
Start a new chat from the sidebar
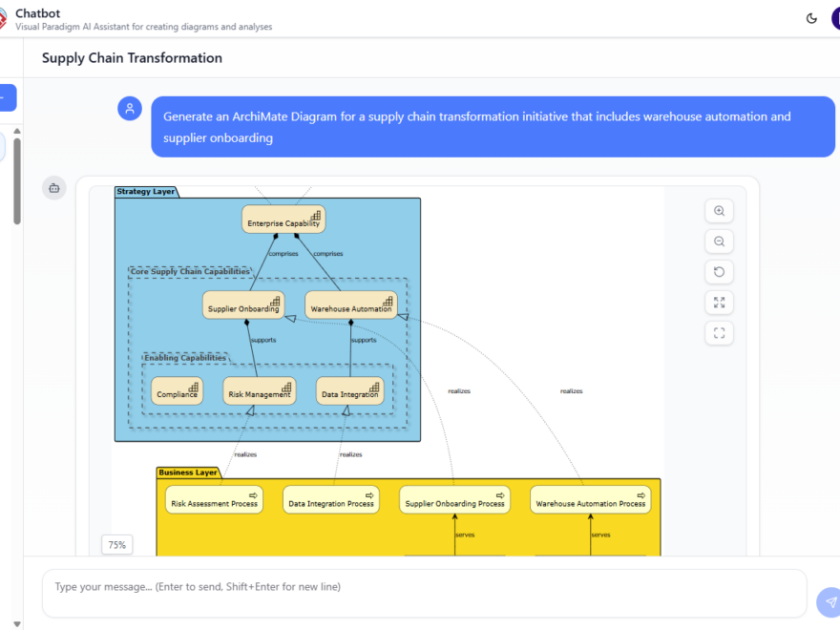pyautogui.click(x=4, y=97)
